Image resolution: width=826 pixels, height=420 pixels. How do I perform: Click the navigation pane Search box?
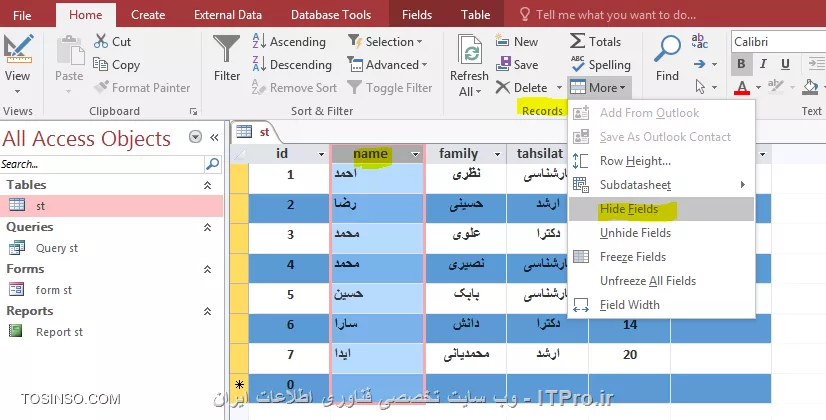coord(102,164)
